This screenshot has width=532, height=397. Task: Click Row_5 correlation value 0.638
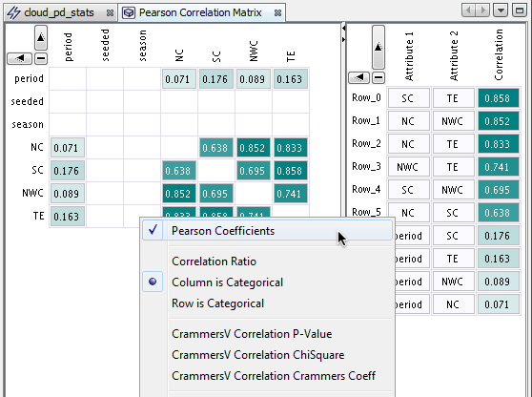(x=499, y=213)
